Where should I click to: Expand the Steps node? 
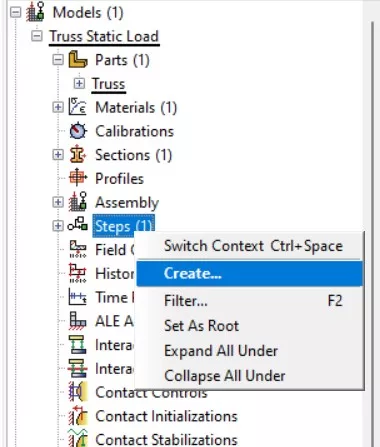tap(58, 226)
